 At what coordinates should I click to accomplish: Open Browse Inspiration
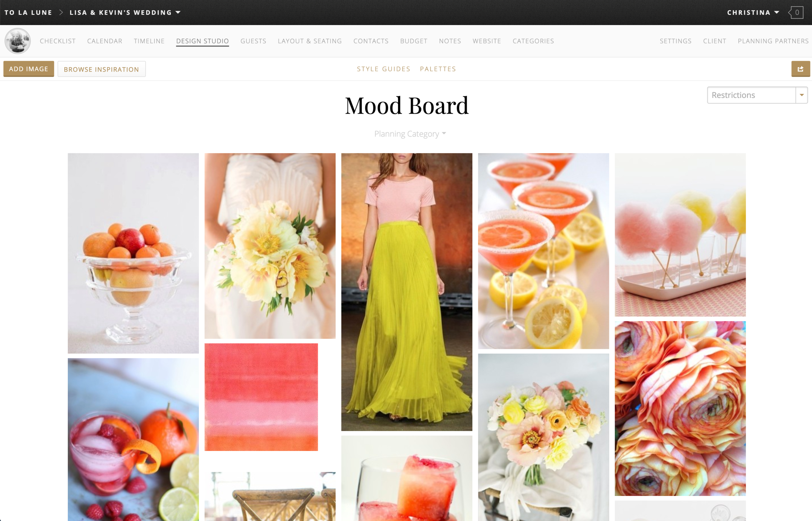coord(101,69)
